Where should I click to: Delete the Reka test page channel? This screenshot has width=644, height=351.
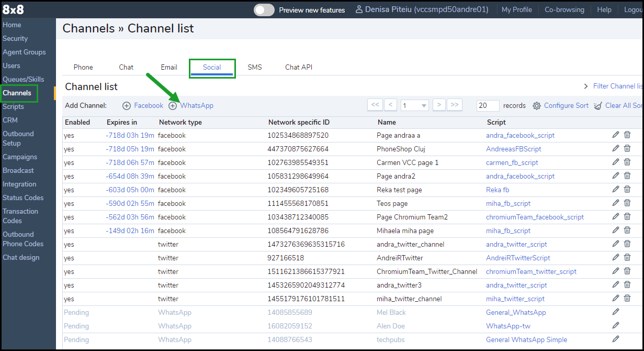(627, 189)
